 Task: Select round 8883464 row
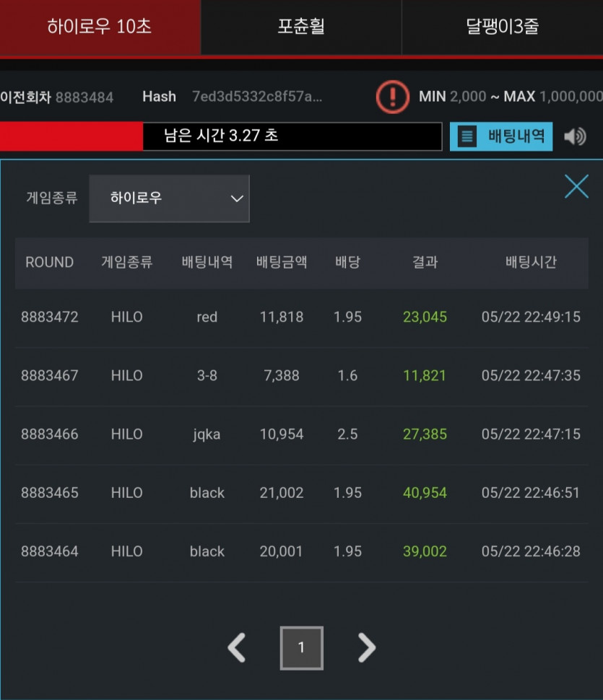coord(302,551)
